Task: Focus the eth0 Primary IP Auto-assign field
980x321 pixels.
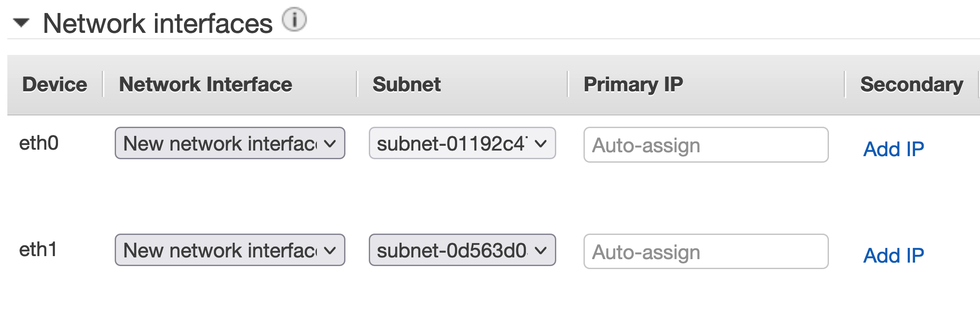Action: (x=706, y=145)
